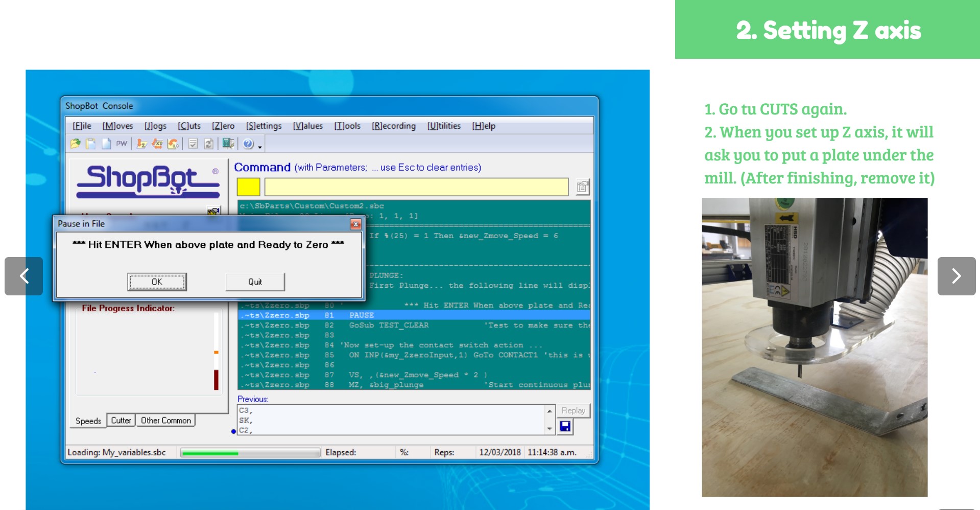This screenshot has height=510, width=980.
Task: Click the small yellow command indicator box
Action: 248,187
